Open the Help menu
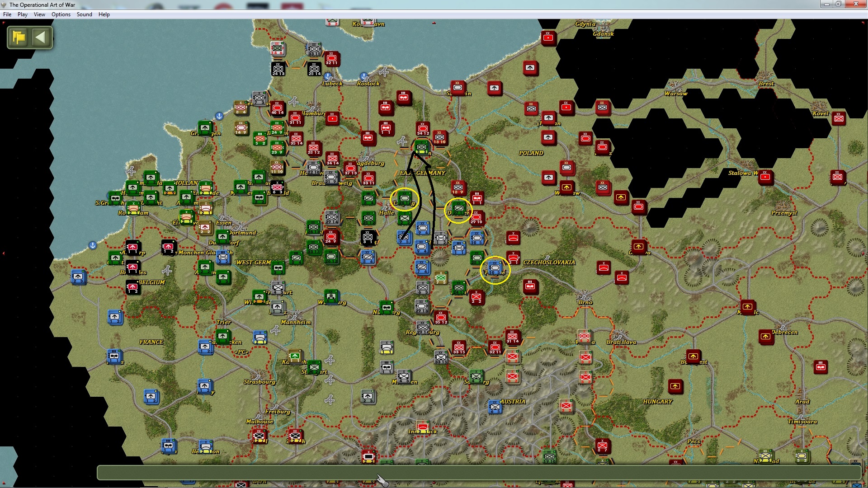Screen dimensions: 868x488 pyautogui.click(x=104, y=14)
